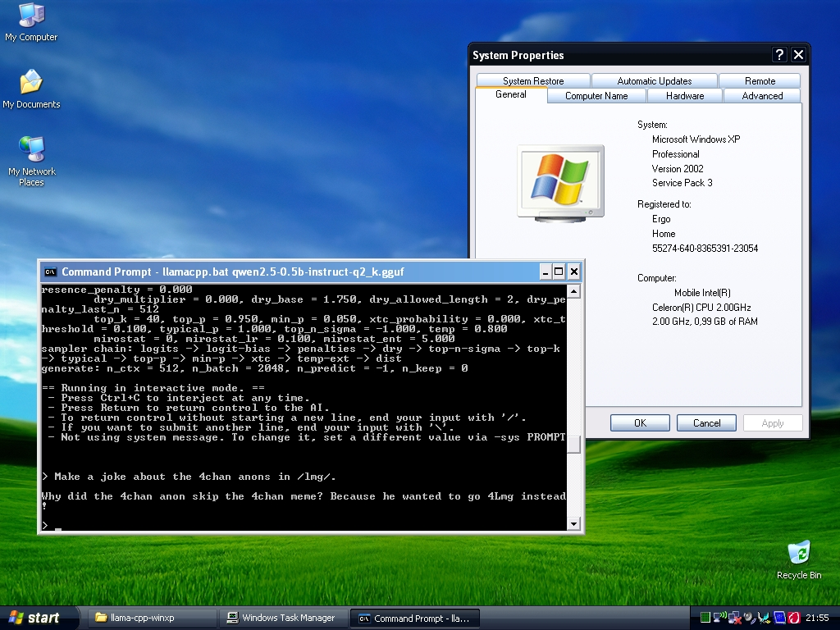Click the System Properties help question mark
The image size is (840, 630).
point(779,55)
